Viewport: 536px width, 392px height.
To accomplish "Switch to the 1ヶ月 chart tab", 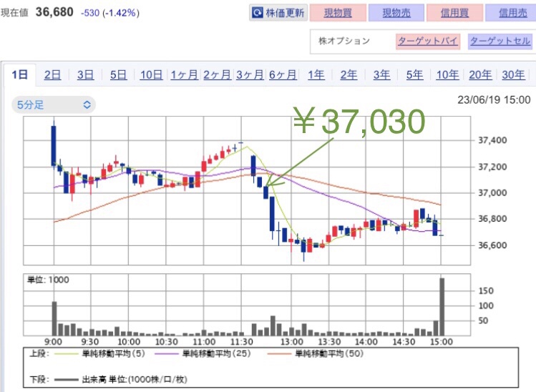I will point(184,74).
